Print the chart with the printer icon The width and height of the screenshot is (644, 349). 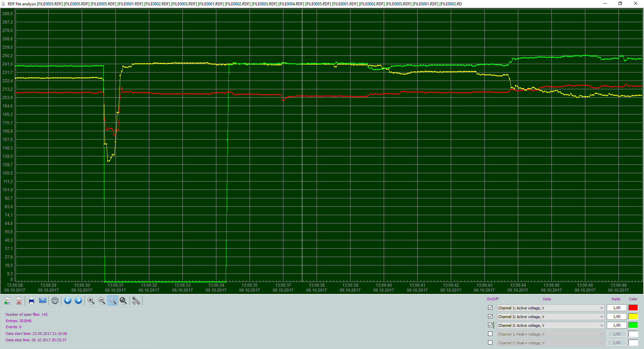[32, 301]
